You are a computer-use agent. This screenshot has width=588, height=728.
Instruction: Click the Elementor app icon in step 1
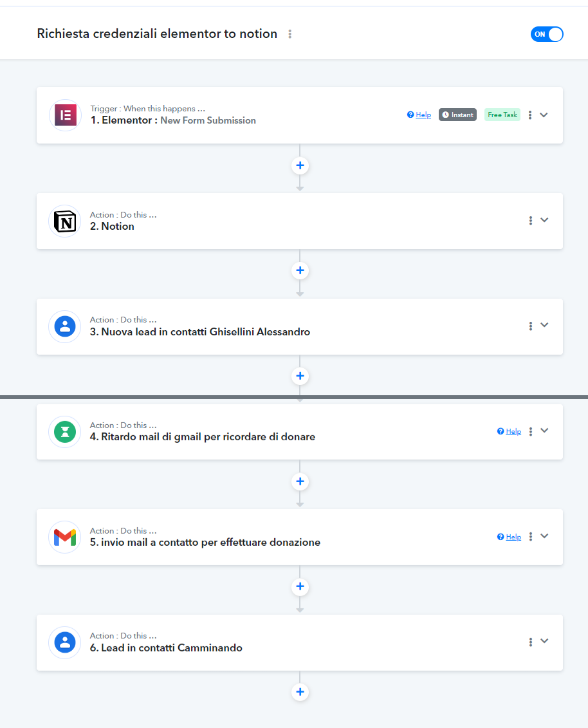tap(66, 115)
